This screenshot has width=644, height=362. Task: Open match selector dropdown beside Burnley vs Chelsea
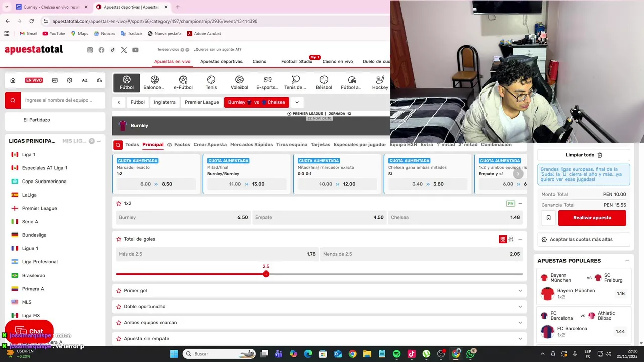pyautogui.click(x=297, y=102)
